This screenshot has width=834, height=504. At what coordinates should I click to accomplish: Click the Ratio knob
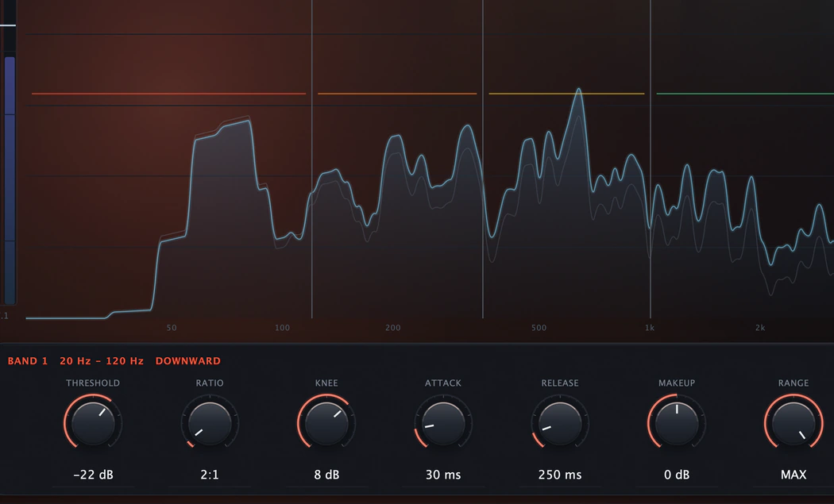(210, 424)
